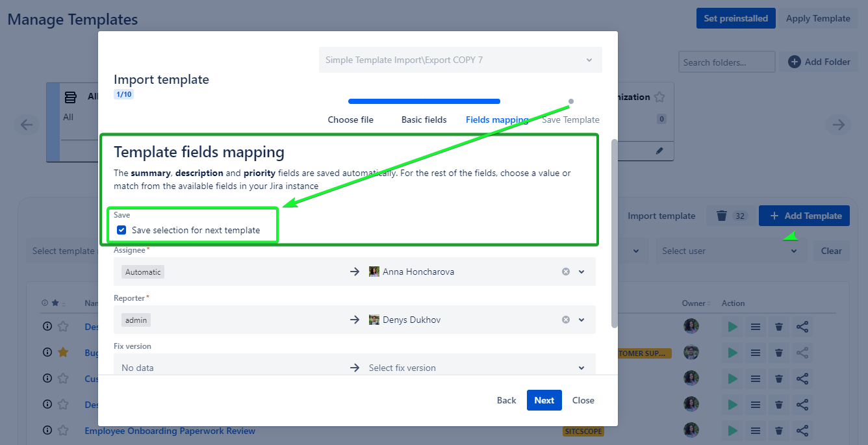The image size is (868, 445).
Task: Expand the Reporter Denys Dukhov dropdown
Action: click(581, 320)
